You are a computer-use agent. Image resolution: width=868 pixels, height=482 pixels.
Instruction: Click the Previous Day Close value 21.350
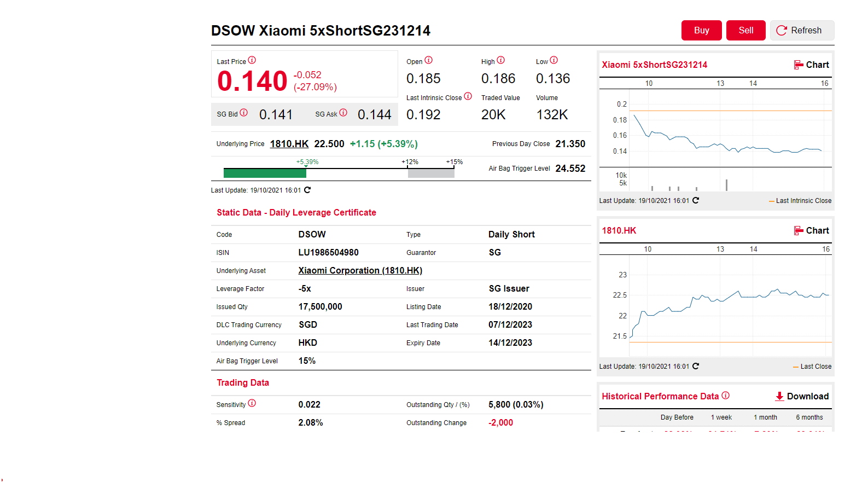(x=570, y=144)
